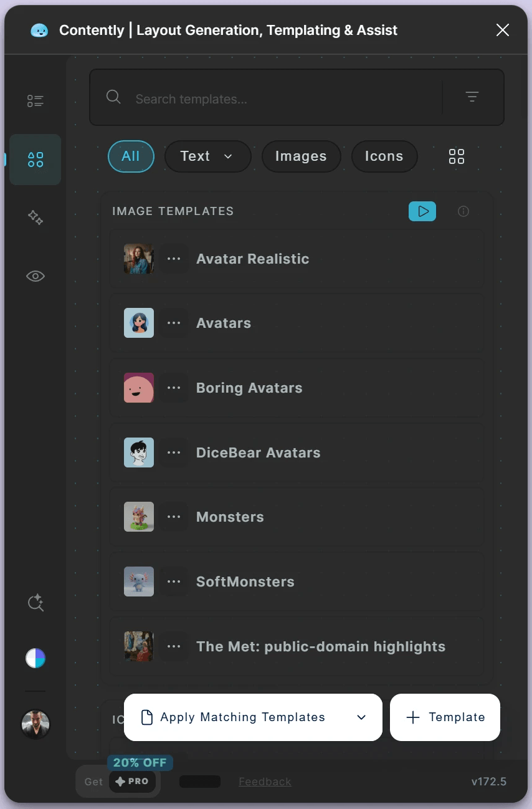
Task: Switch to grid view icon beside Icons
Action: click(x=457, y=156)
